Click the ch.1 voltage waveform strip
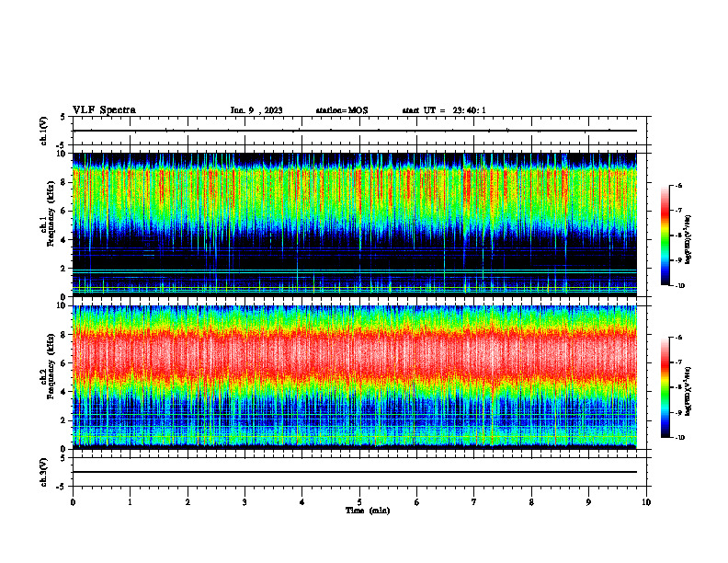 pos(359,131)
